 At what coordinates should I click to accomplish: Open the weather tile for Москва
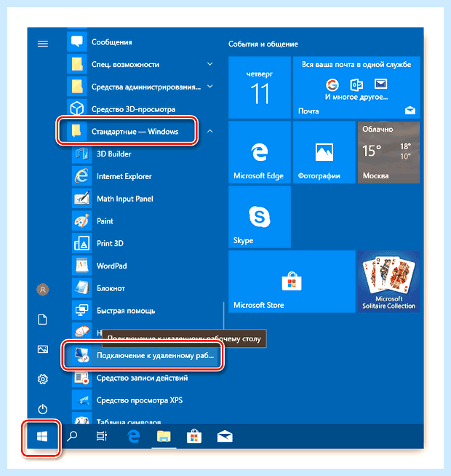point(388,152)
